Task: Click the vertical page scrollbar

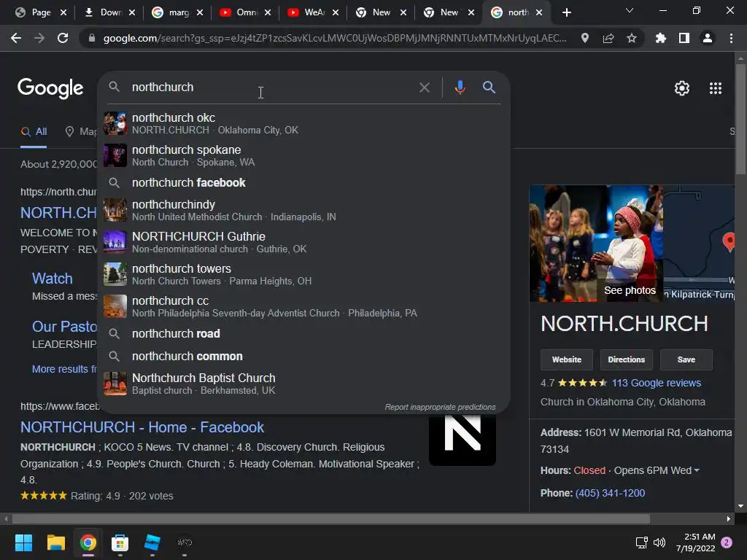Action: point(740,119)
